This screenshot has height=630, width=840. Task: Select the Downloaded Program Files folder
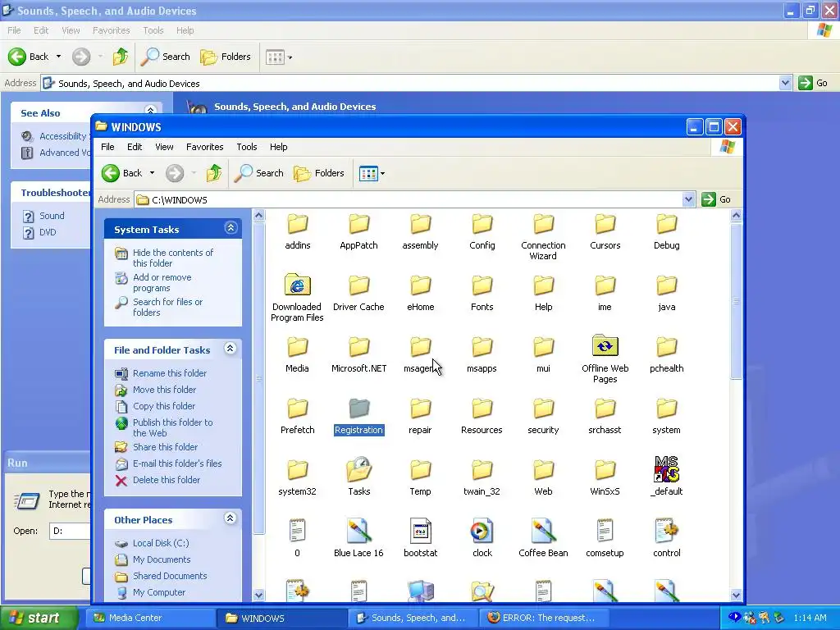point(297,298)
